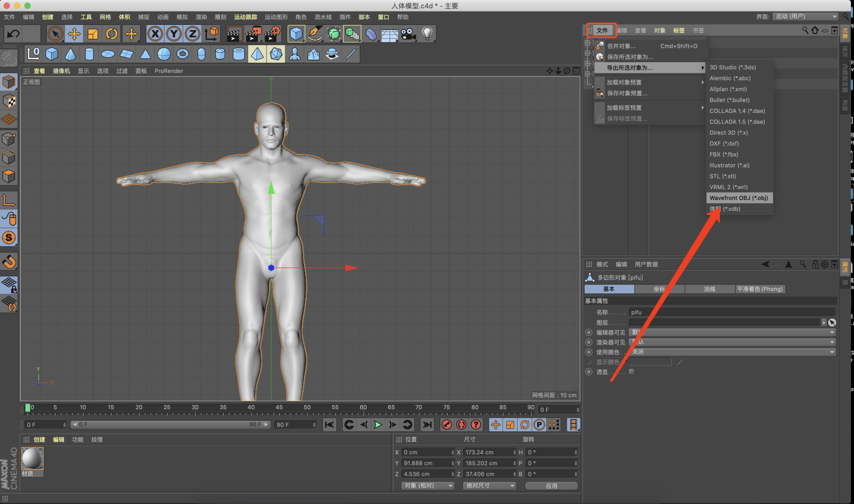Screen dimensions: 854x504
Task: Open the 界面 layout dropdown
Action: click(x=806, y=16)
